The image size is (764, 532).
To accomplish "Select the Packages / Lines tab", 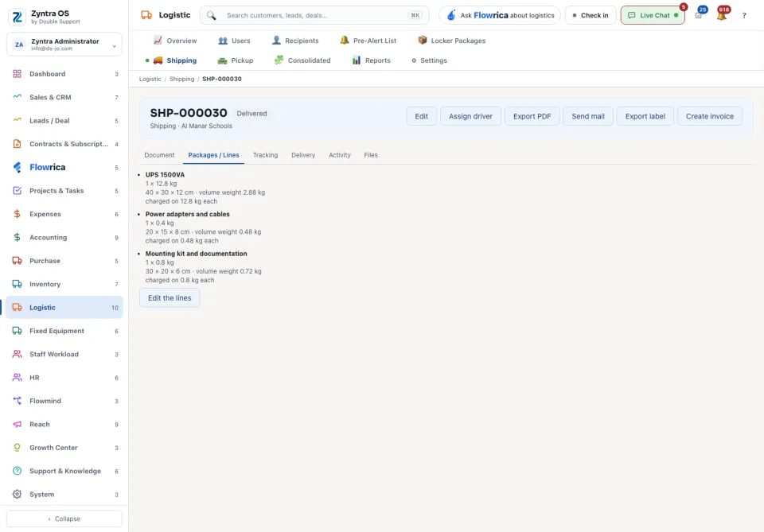I will (x=213, y=155).
